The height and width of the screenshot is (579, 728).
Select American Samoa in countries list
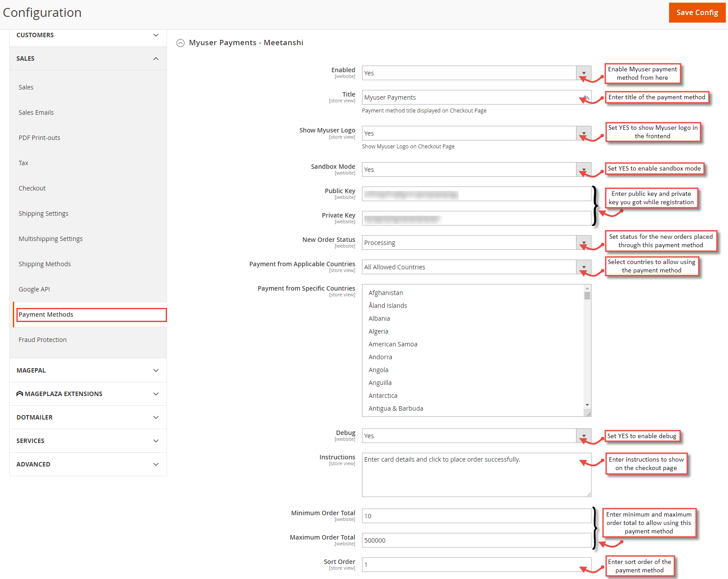[x=393, y=344]
